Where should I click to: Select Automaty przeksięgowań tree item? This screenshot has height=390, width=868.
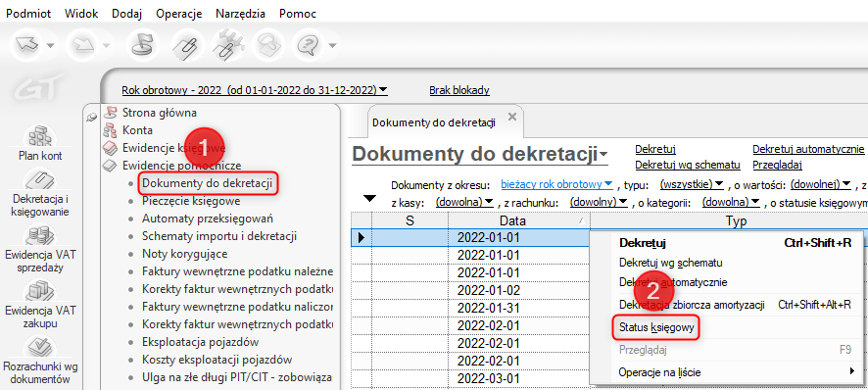coord(208,219)
